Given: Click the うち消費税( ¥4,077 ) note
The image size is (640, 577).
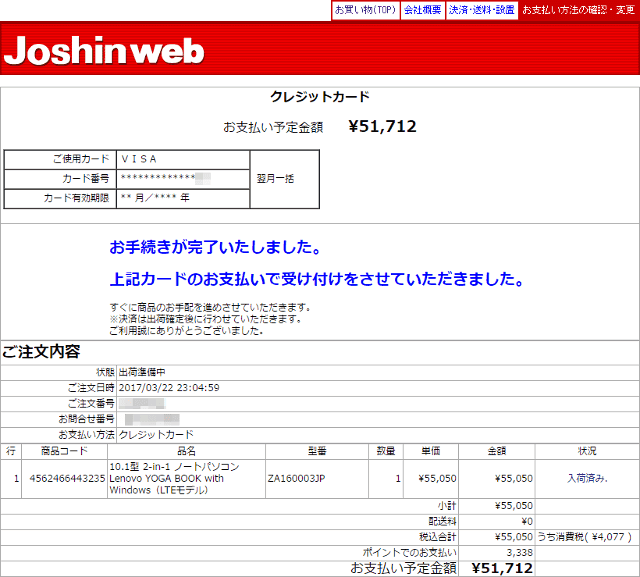Looking at the screenshot, I should (584, 537).
